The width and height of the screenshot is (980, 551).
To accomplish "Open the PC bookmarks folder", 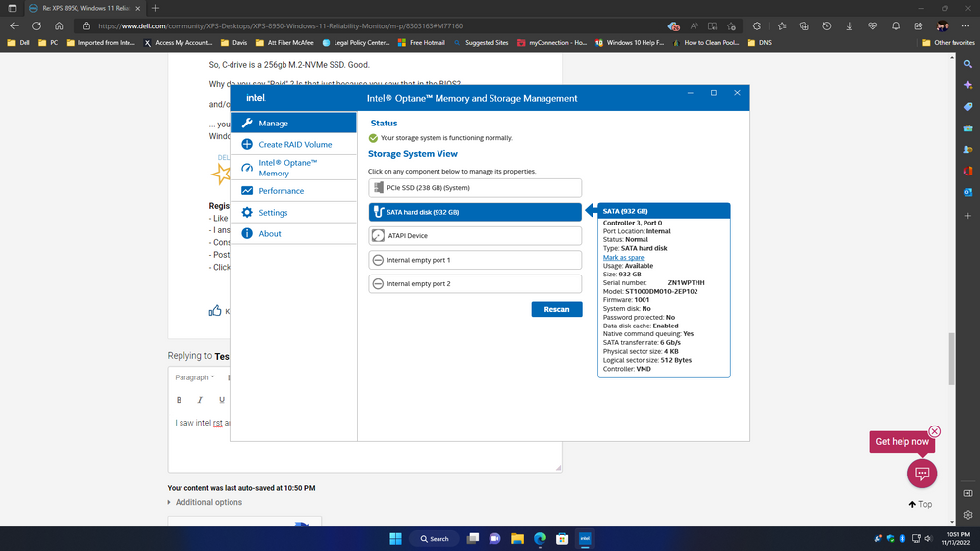I will (48, 43).
